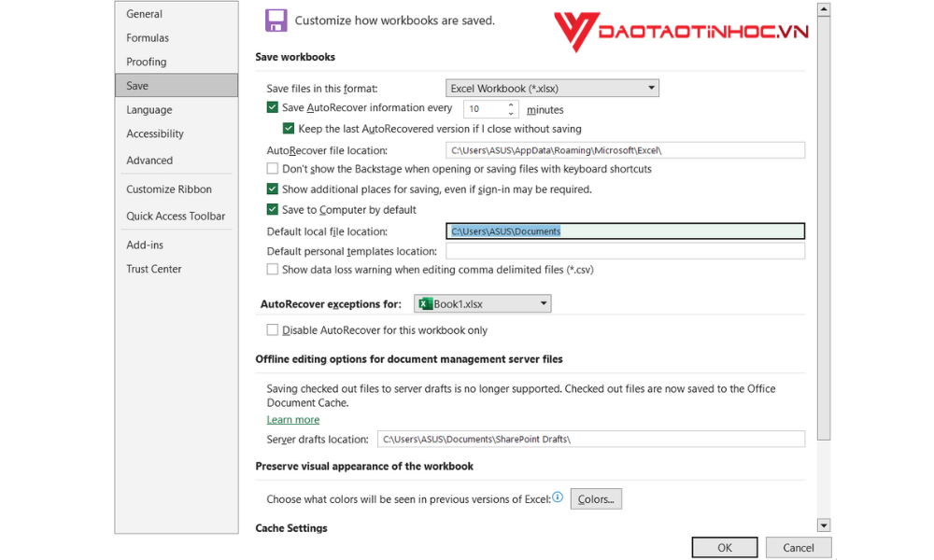Image resolution: width=934 pixels, height=560 pixels.
Task: Click the vertical scrollbar thumb
Action: click(x=823, y=228)
